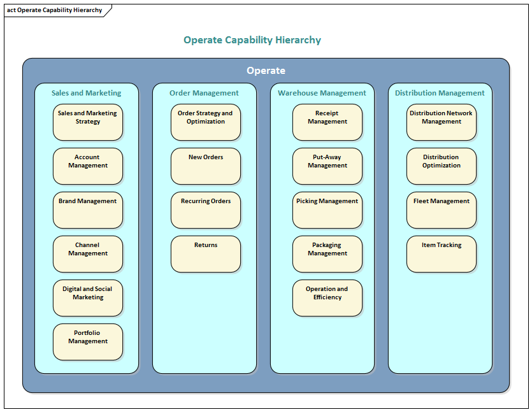The width and height of the screenshot is (532, 412).
Task: Select the Brand Management element
Action: pos(88,210)
